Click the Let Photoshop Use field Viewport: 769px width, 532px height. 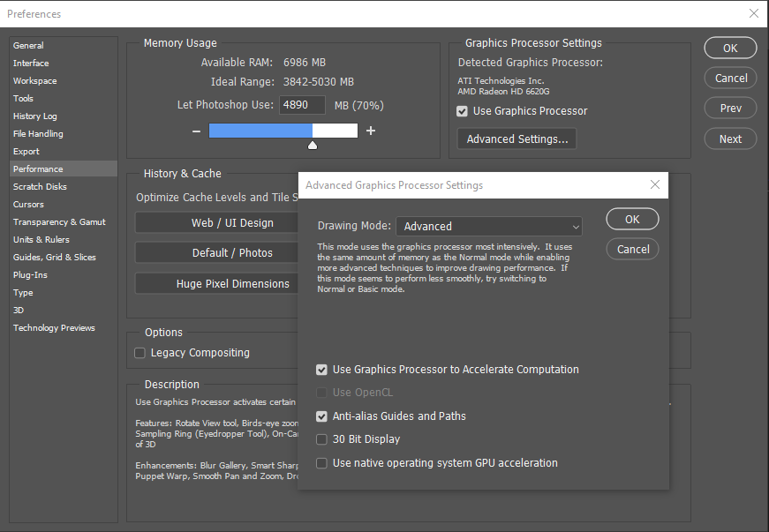(302, 105)
